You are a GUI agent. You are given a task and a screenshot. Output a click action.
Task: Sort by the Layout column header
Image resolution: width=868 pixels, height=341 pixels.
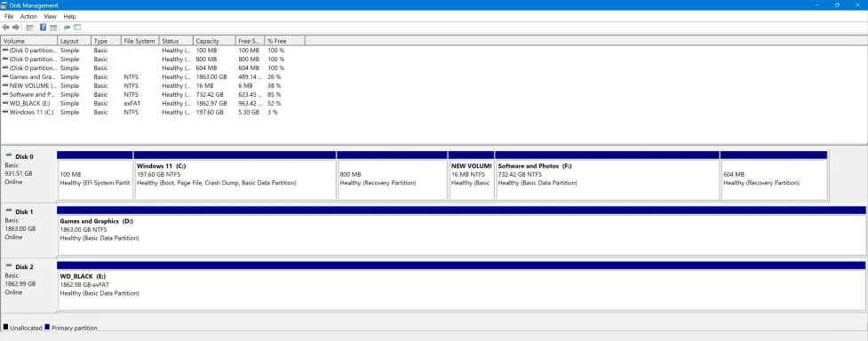click(x=74, y=41)
